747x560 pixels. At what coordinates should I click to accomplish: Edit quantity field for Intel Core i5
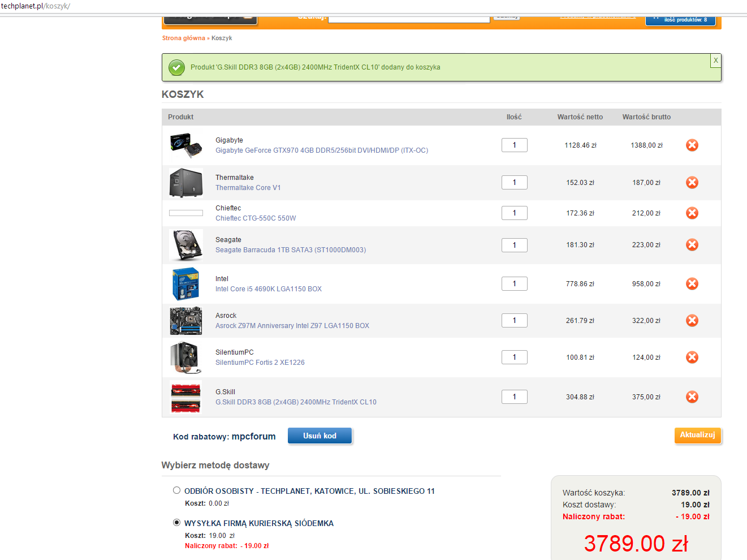(515, 284)
